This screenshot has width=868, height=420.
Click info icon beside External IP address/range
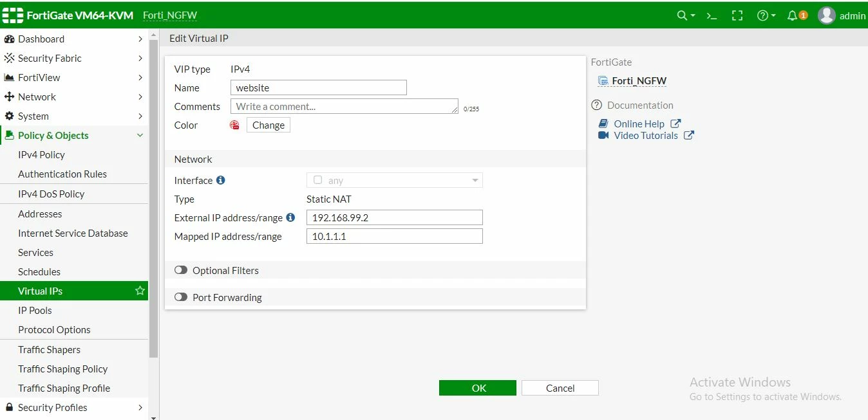click(x=290, y=217)
